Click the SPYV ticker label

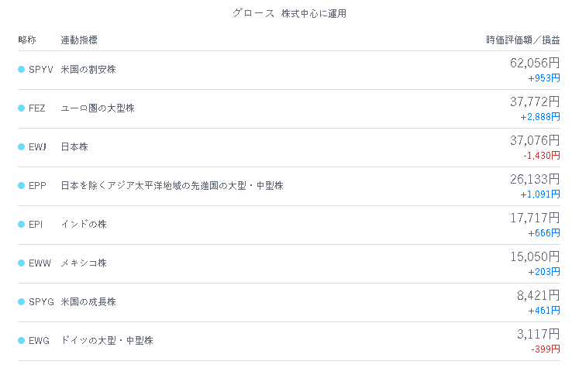click(x=41, y=69)
